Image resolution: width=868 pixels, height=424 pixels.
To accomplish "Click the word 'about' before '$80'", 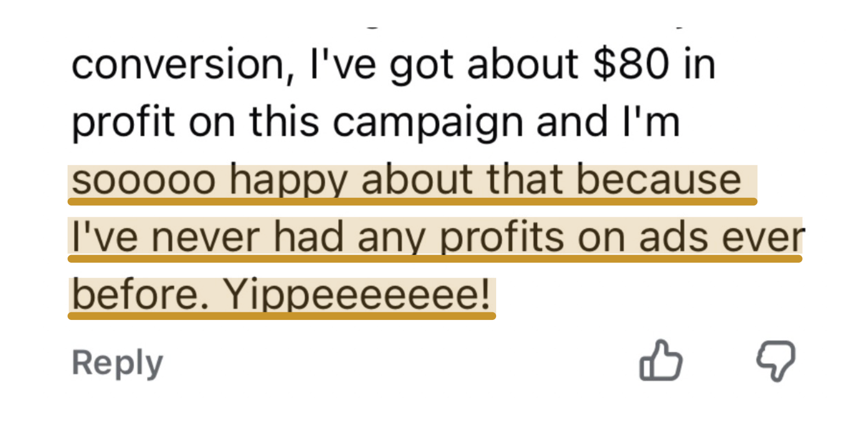I will tap(523, 64).
